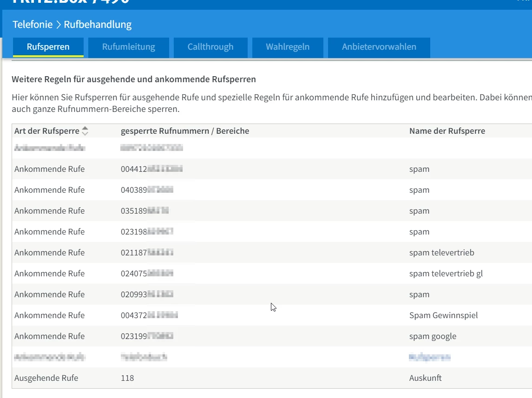The height and width of the screenshot is (398, 532).
Task: Open the Callthrough tab
Action: point(210,47)
